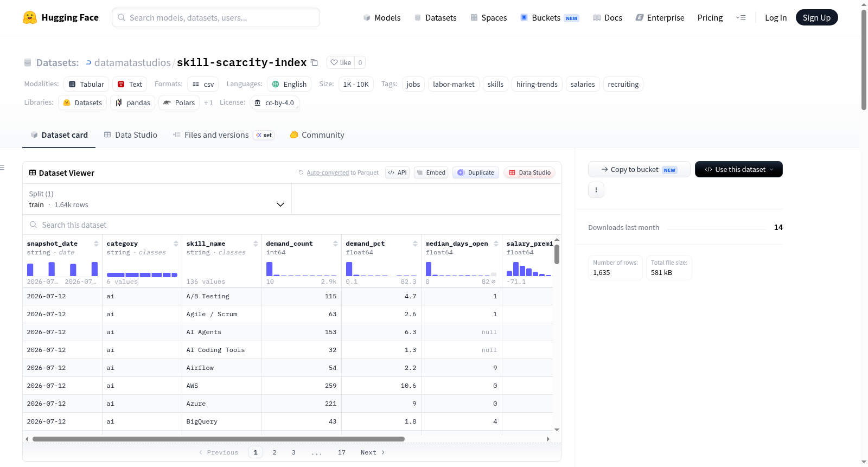This screenshot has width=868, height=467.
Task: Click the table's horizontal scrollbar
Action: pos(218,439)
